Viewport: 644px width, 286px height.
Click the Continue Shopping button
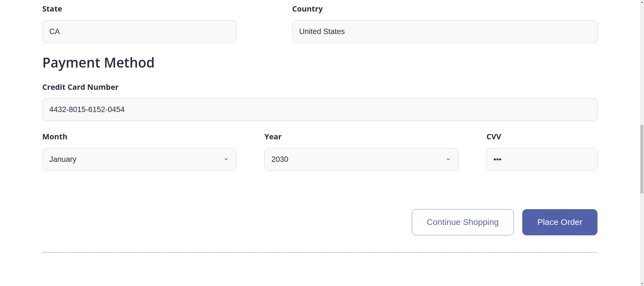tap(462, 222)
